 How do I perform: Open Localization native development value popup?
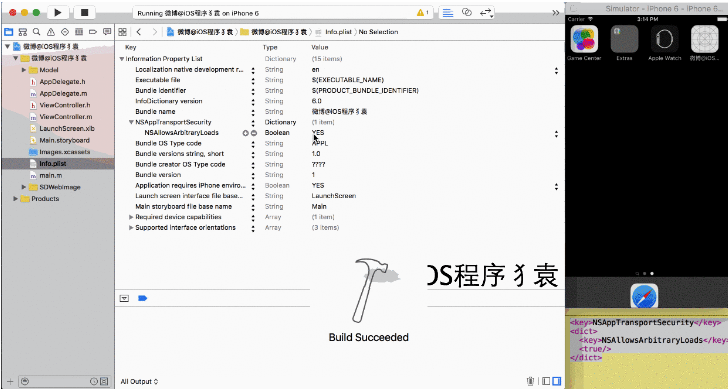(556, 71)
